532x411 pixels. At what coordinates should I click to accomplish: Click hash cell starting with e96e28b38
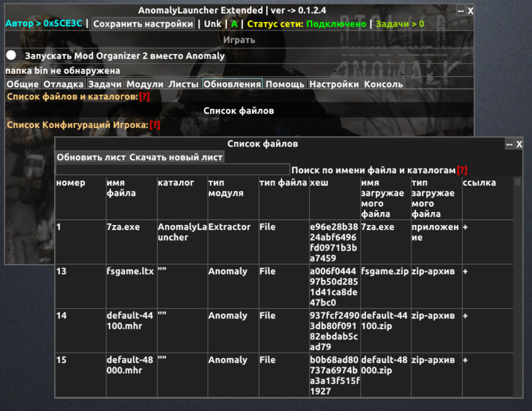(334, 243)
